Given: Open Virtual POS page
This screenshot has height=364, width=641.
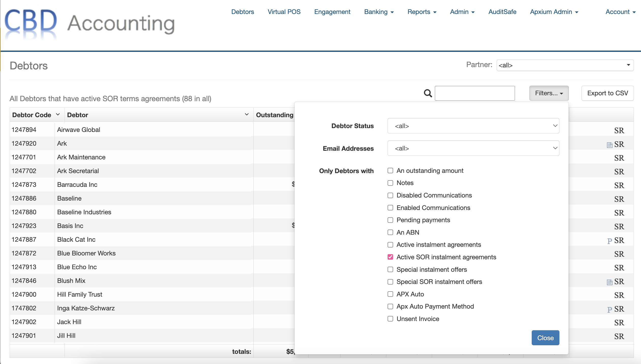Looking at the screenshot, I should 284,12.
